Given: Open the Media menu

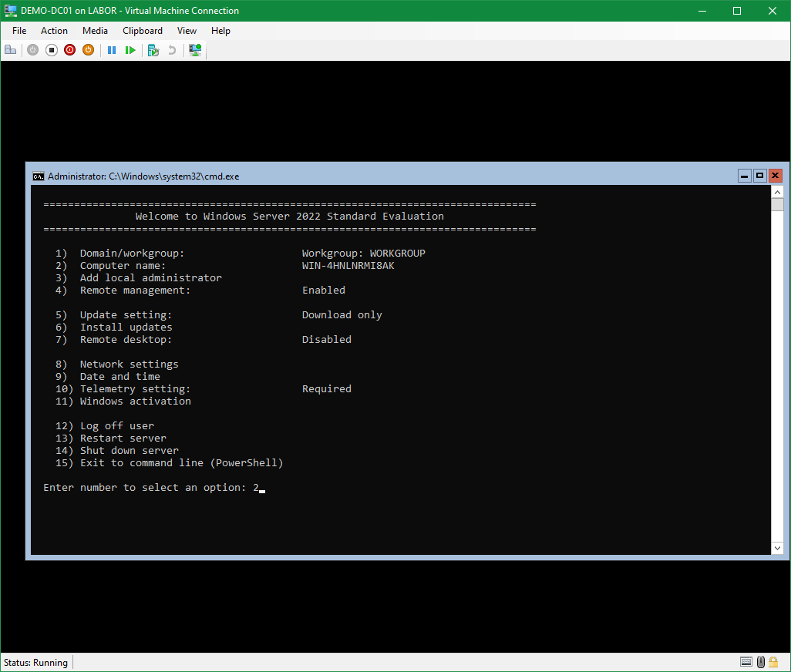Looking at the screenshot, I should tap(95, 31).
